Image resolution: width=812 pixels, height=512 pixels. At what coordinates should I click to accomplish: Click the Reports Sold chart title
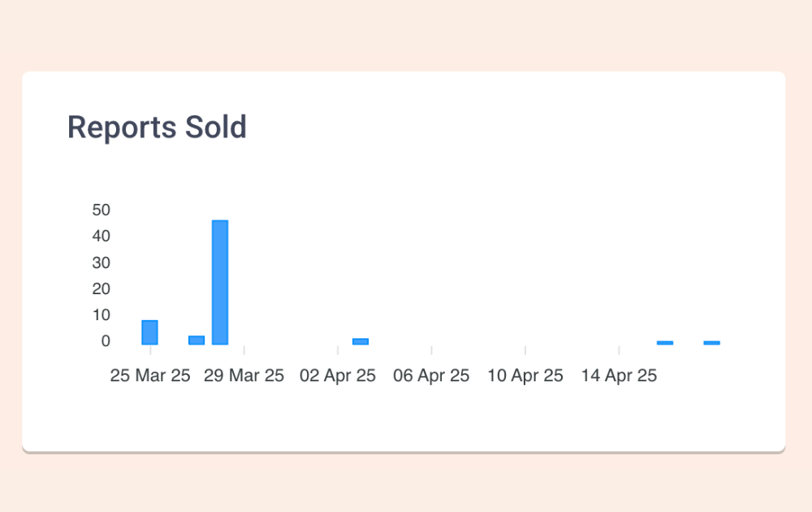click(x=157, y=127)
